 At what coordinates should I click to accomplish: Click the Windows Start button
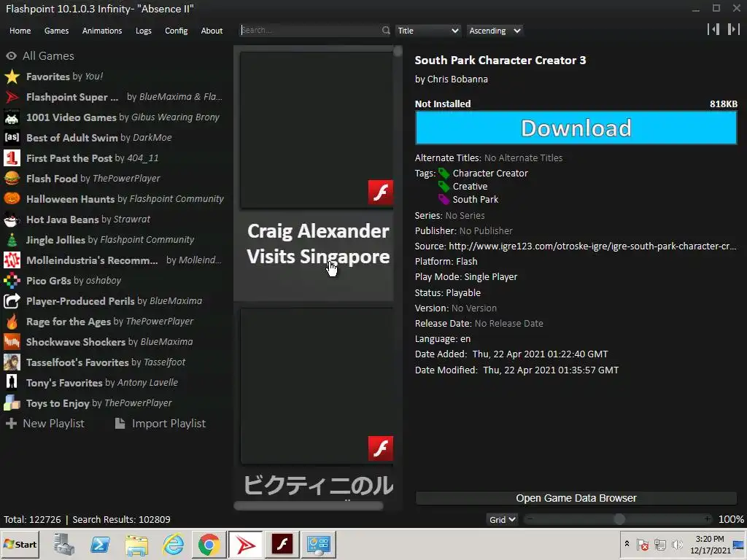point(20,544)
